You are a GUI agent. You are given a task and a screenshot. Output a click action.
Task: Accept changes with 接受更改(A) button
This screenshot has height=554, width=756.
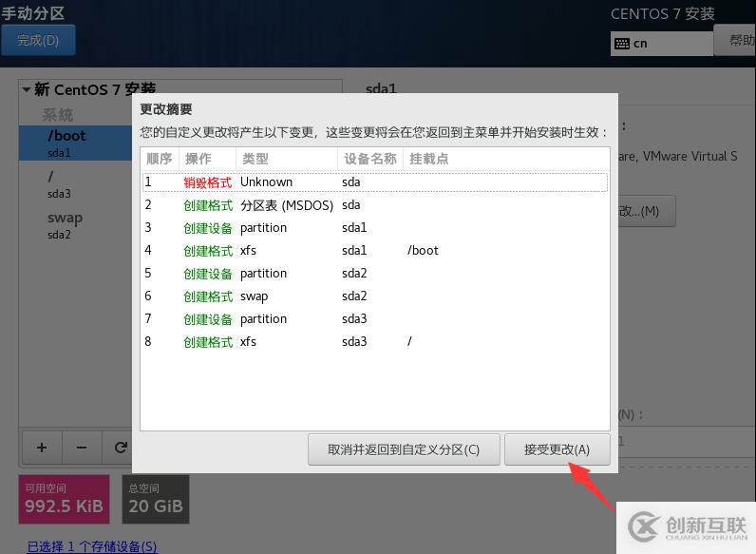(x=557, y=449)
